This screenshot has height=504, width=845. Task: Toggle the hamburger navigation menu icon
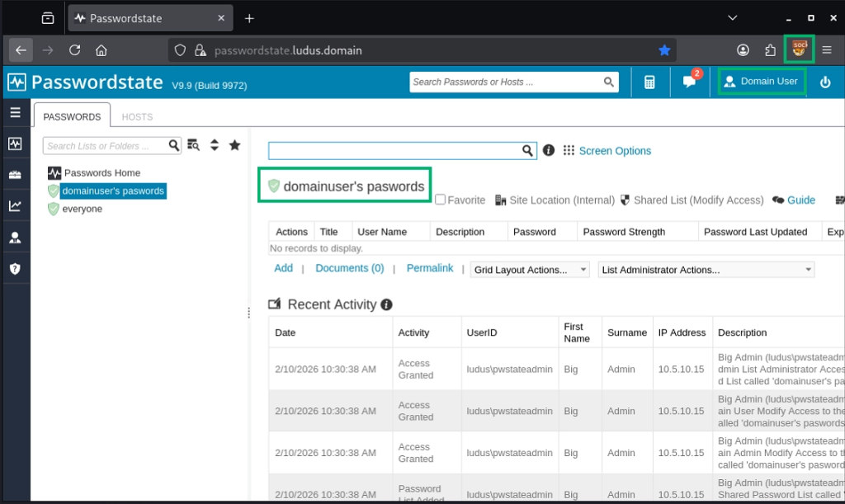point(15,112)
